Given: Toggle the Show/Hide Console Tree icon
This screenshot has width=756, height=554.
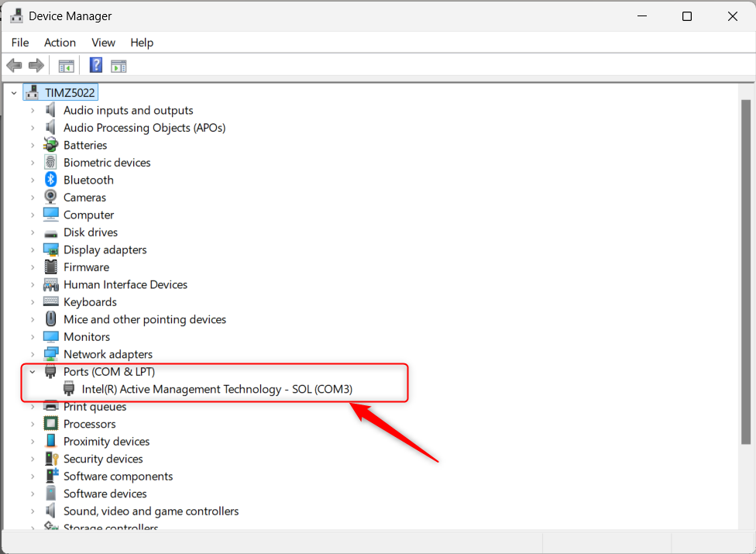Looking at the screenshot, I should [66, 65].
